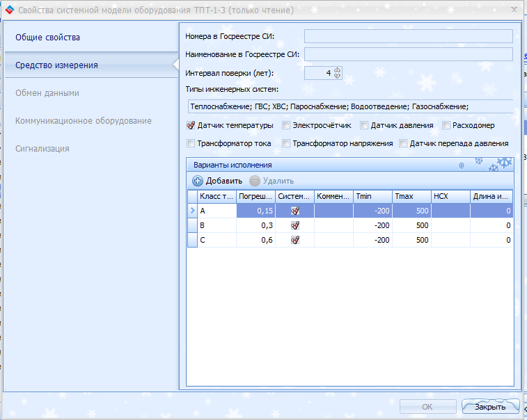Screen dimensions: 527x420
Task: Click the Добавить button label
Action: 223,181
